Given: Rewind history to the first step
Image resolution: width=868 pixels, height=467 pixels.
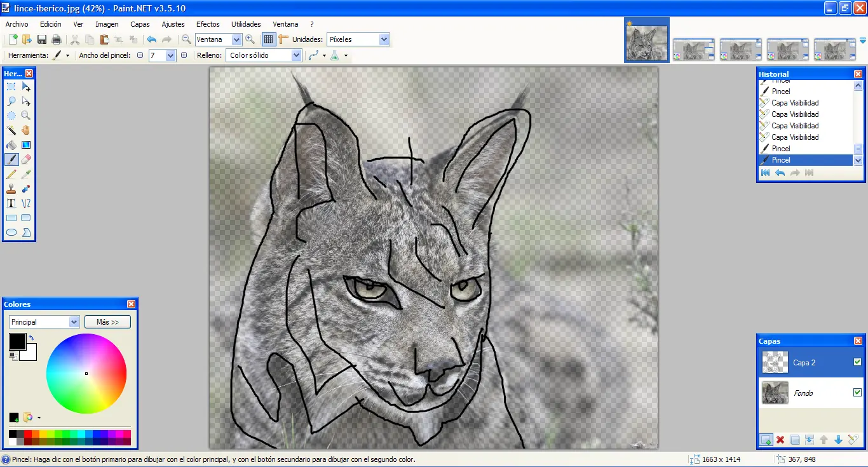Looking at the screenshot, I should (x=765, y=173).
